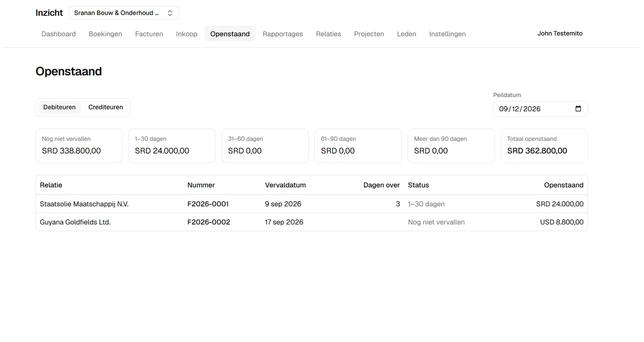The image size is (644, 342).
Task: Navigate to Facturen
Action: point(149,34)
